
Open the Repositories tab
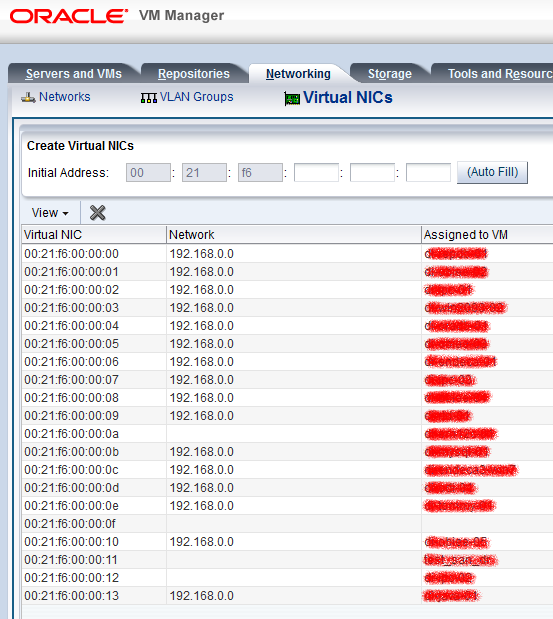(193, 74)
